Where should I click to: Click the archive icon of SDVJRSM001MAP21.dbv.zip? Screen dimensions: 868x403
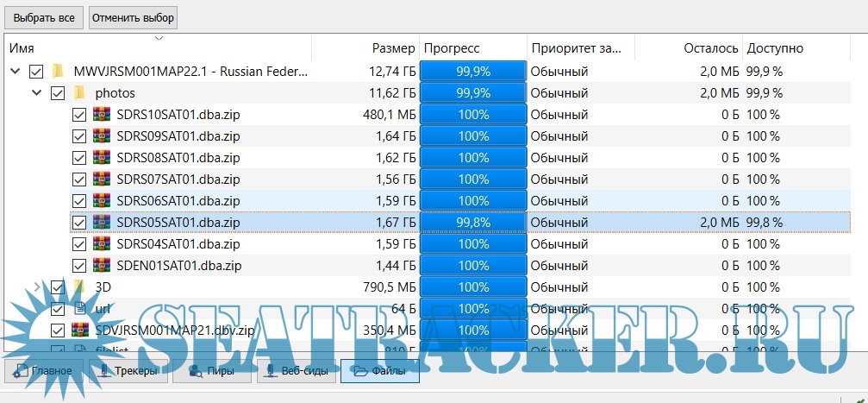pyautogui.click(x=81, y=330)
